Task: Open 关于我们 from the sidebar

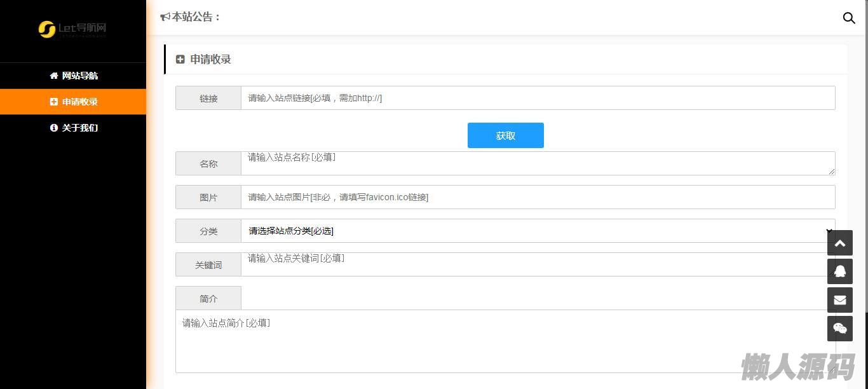Action: (73, 128)
